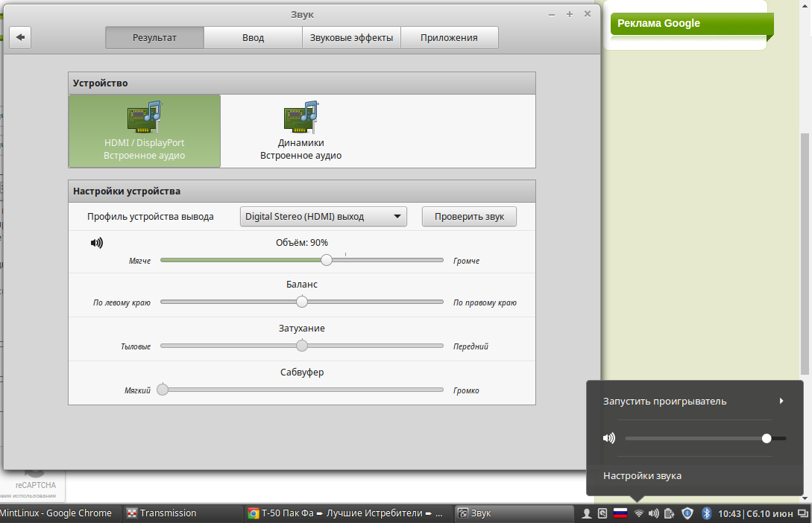Select HDMI / DisplayPort output device
Image resolution: width=812 pixels, height=523 pixels.
(x=145, y=131)
